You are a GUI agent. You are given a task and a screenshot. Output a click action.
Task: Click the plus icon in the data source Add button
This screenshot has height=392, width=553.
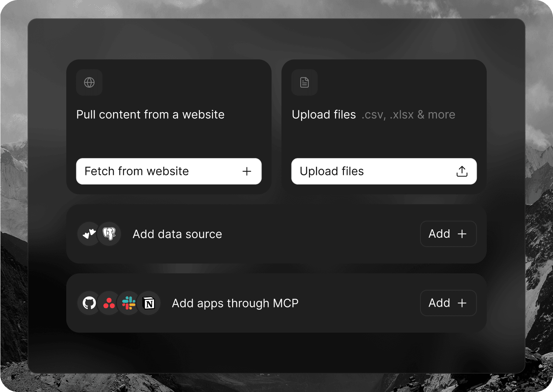463,234
